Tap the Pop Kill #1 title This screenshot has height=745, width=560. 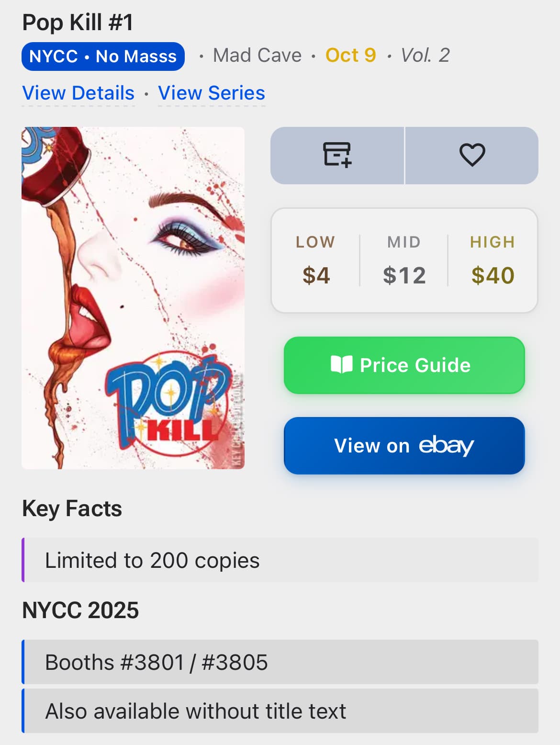pos(78,23)
